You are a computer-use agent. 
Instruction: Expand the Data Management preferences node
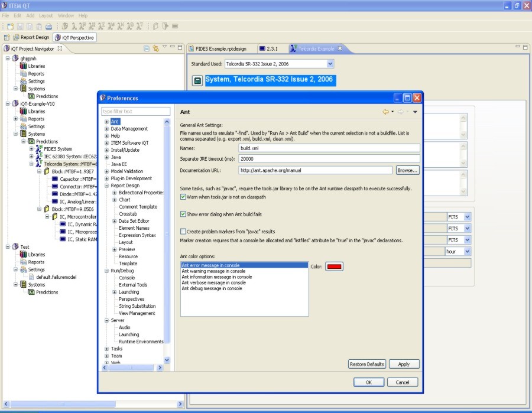107,129
